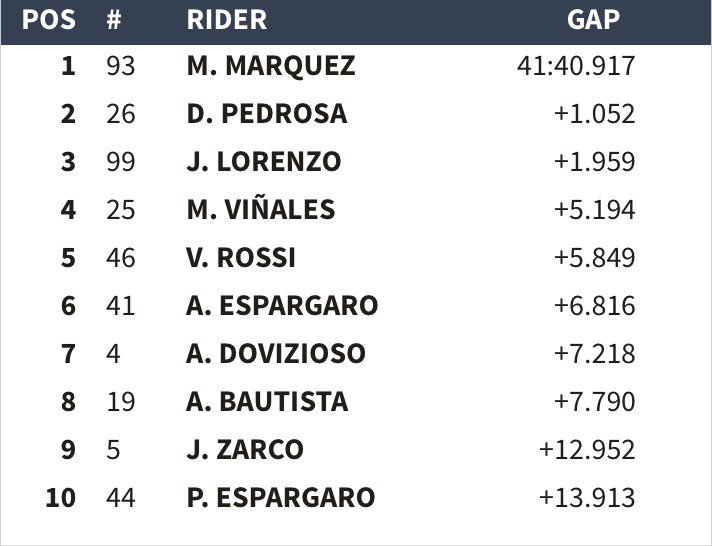Screen dimensions: 712x546
Task: Select the +5.849 gap for Rossi
Action: point(594,258)
